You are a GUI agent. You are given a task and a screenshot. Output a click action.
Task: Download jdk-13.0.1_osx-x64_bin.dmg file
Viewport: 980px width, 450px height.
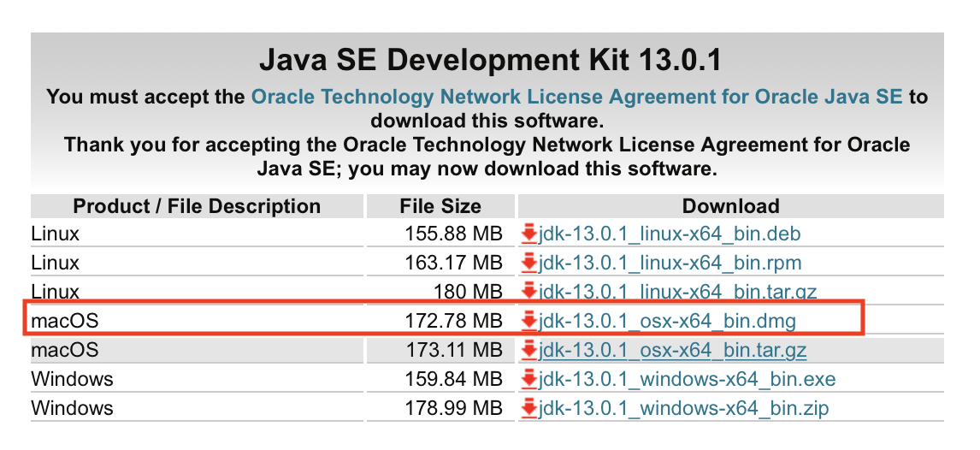tap(668, 322)
